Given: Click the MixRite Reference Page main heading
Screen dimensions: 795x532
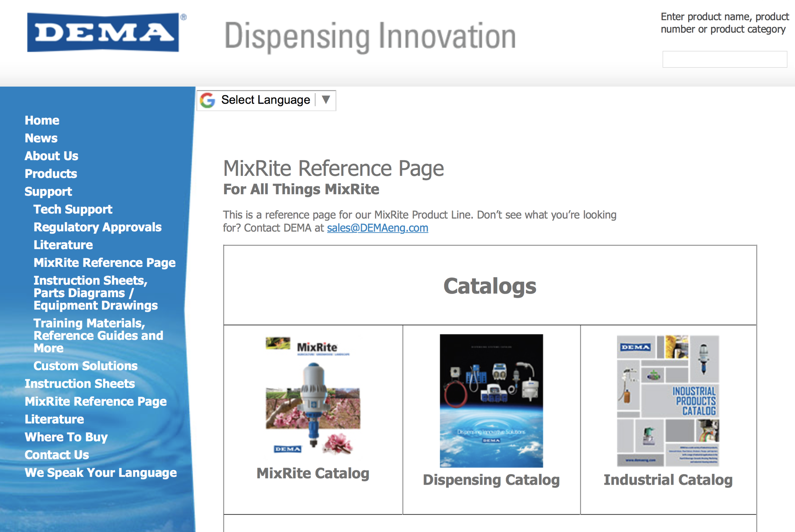Looking at the screenshot, I should [333, 168].
